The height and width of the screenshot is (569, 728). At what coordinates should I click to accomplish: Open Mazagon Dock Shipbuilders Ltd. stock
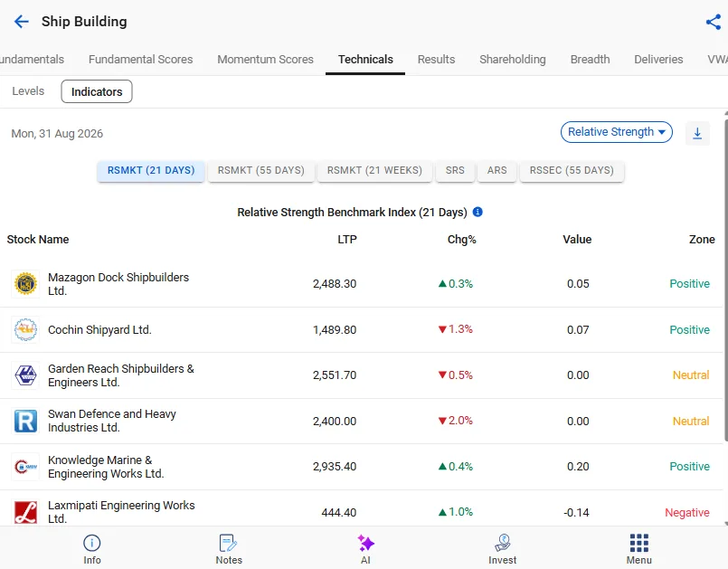coord(118,284)
